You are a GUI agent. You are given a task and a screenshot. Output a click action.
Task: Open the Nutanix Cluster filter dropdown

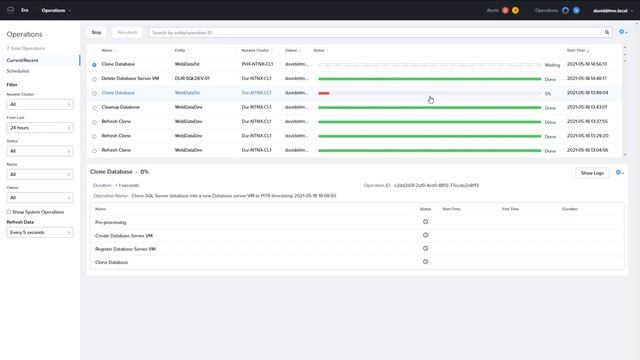coord(40,104)
